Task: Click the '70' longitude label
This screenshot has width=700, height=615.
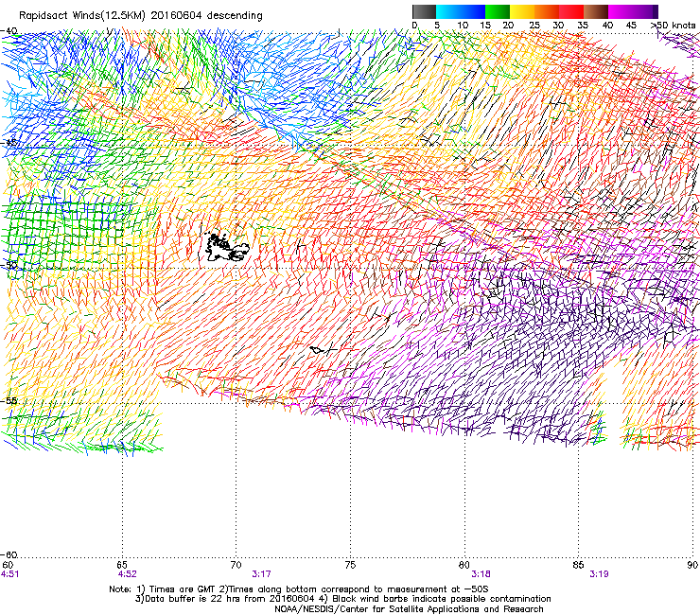Action: tap(236, 565)
